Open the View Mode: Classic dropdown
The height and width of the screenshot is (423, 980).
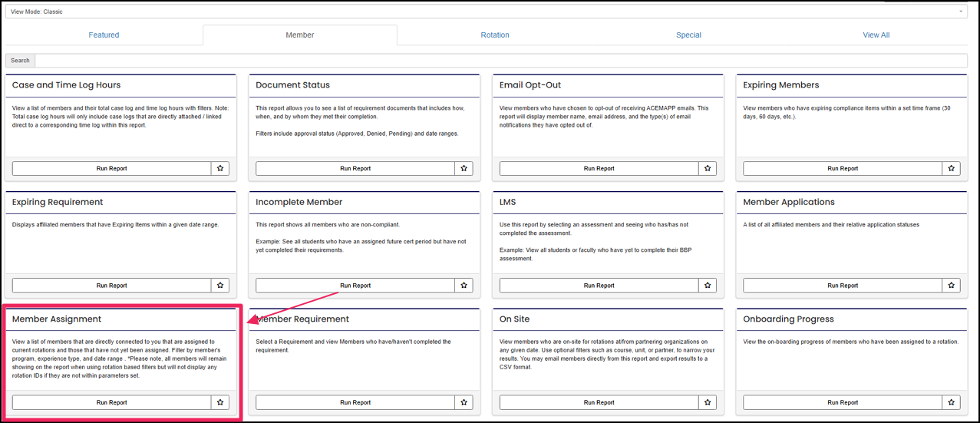[x=487, y=12]
